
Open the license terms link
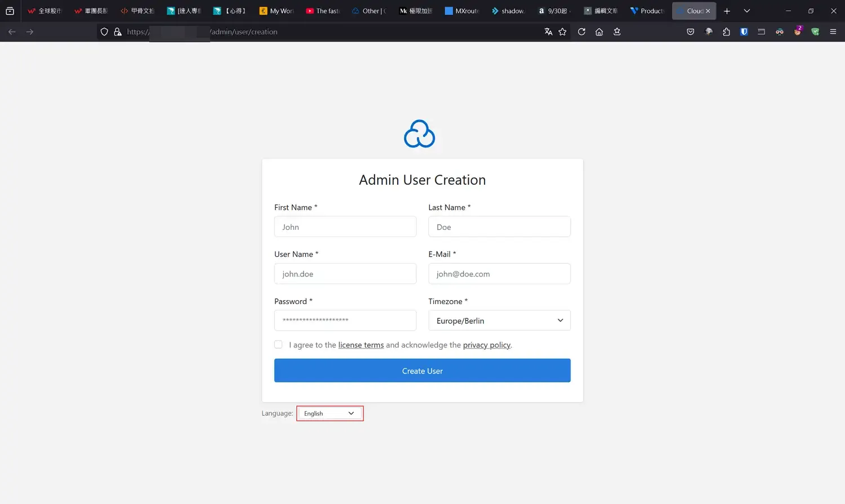pos(361,345)
